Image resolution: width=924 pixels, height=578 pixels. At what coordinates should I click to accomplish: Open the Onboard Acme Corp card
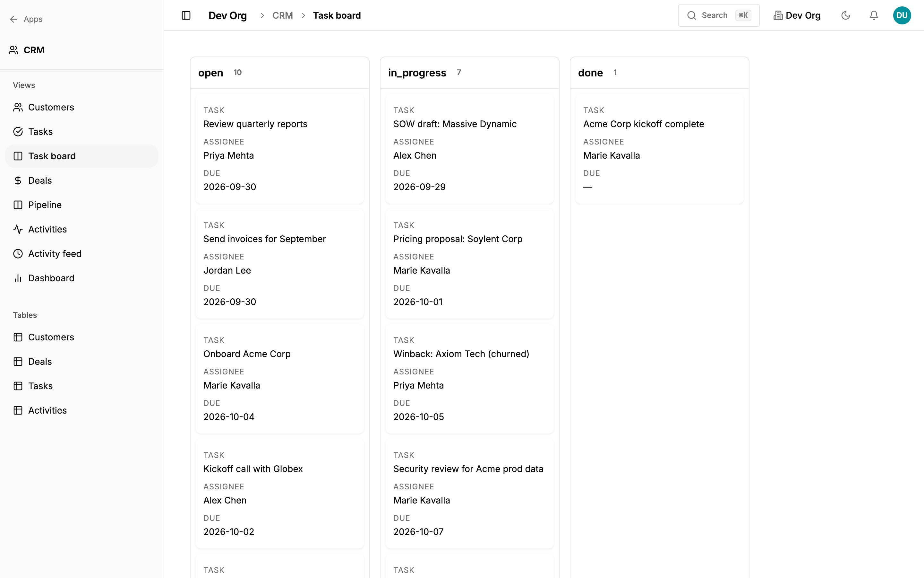point(279,379)
